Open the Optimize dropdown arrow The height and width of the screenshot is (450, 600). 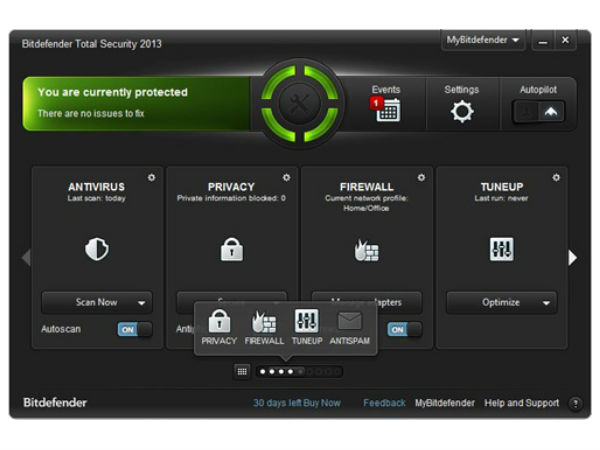point(546,303)
